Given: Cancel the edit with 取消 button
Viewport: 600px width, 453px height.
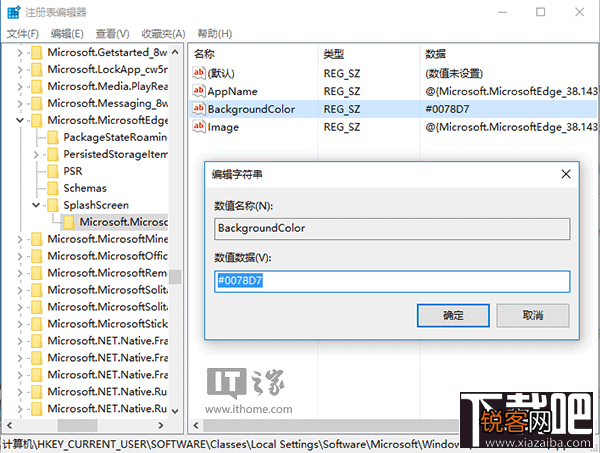Looking at the screenshot, I should (533, 316).
